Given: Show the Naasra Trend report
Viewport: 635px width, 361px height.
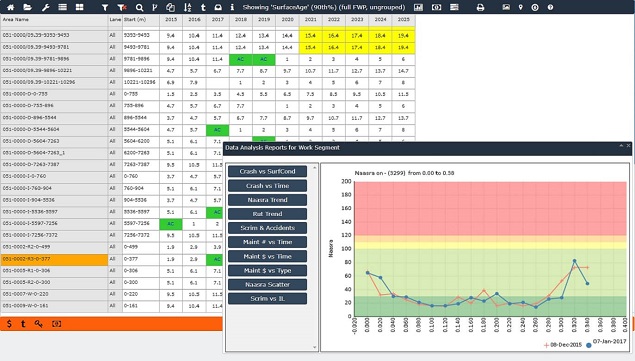Looking at the screenshot, I should pos(267,200).
